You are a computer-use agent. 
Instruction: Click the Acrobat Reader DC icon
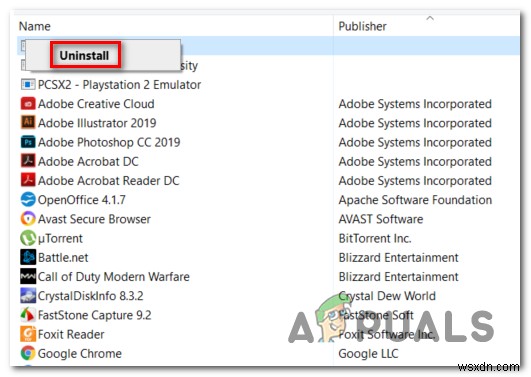(28, 180)
